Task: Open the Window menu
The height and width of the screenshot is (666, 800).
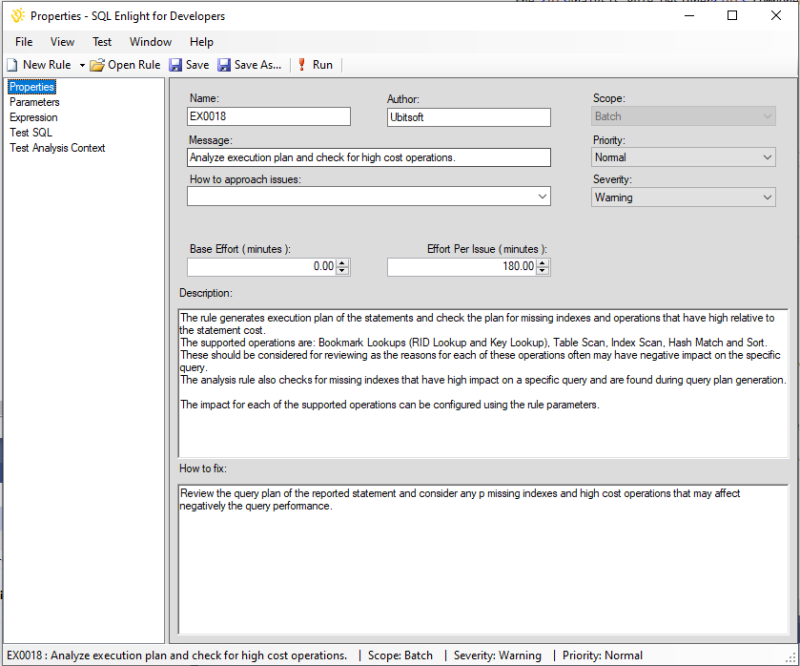Action: [151, 42]
